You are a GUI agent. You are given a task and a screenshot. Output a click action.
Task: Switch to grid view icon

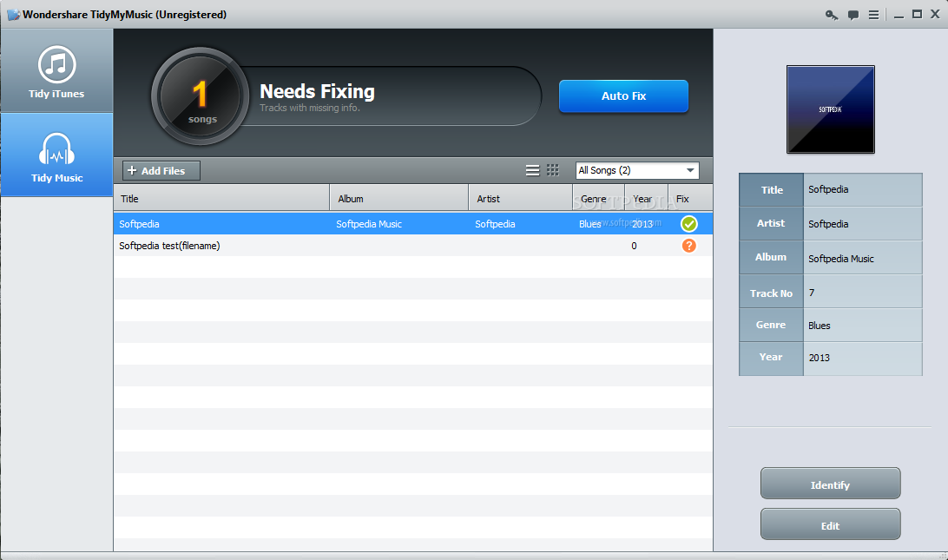coord(553,170)
